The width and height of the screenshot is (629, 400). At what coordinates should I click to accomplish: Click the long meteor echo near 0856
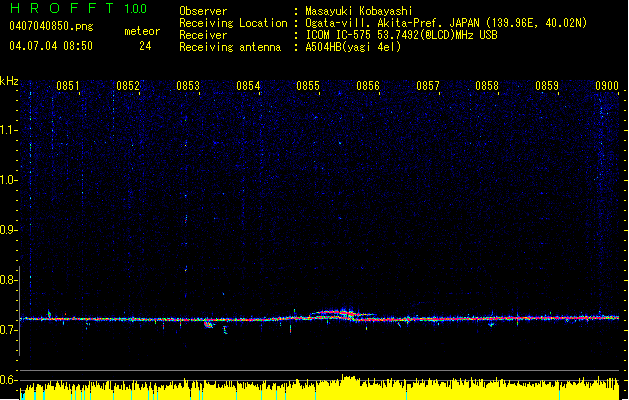tap(342, 314)
